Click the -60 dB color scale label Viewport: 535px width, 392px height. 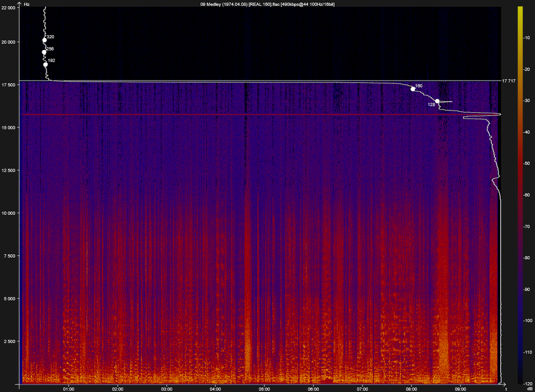click(x=527, y=195)
